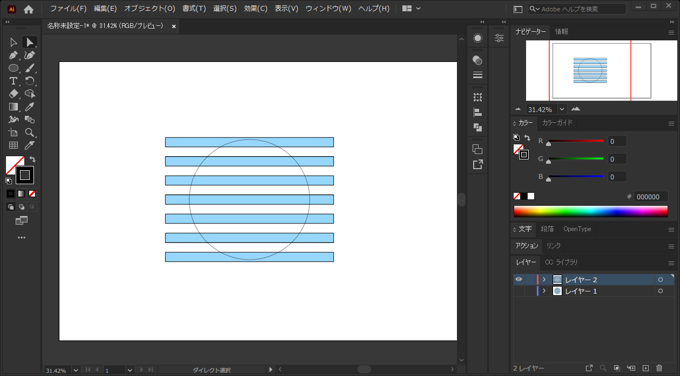680x376 pixels.
Task: Open the 効果(C) menu
Action: pos(255,9)
